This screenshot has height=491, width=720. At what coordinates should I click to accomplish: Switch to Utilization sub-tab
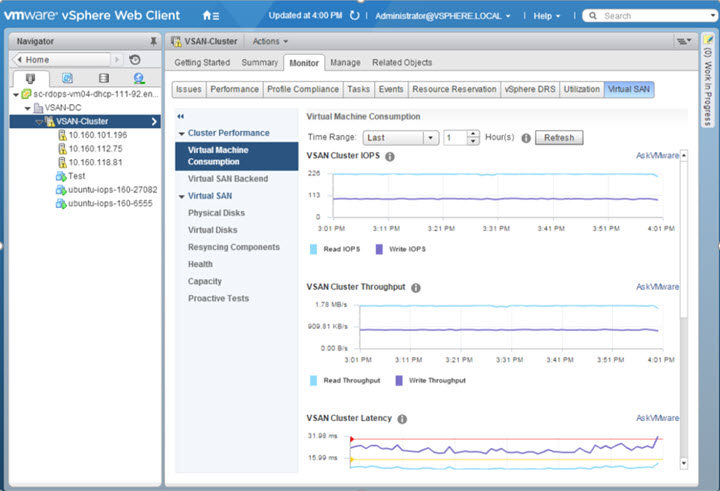582,89
